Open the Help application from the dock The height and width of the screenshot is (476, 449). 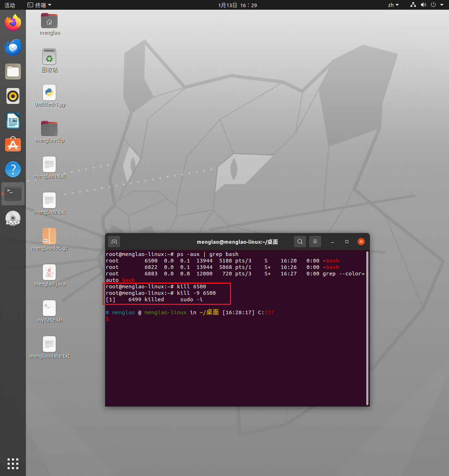(13, 169)
